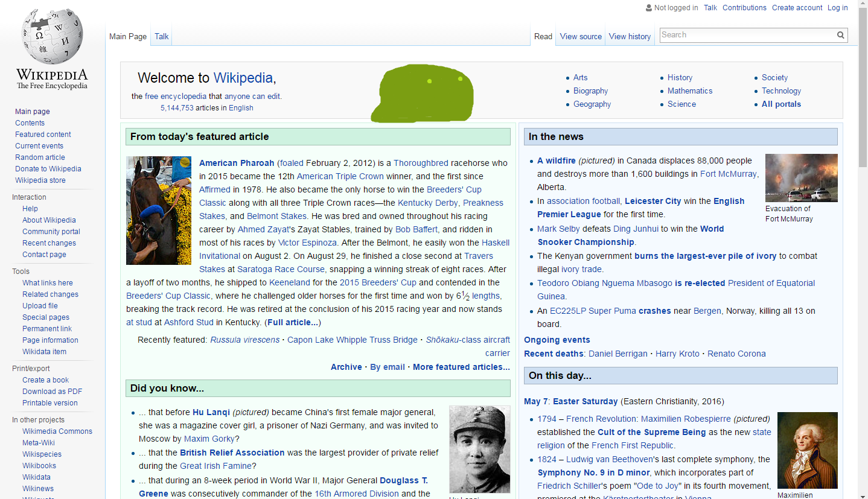This screenshot has height=499, width=868.
Task: Click the Wikipedia globe logo
Action: [52, 37]
